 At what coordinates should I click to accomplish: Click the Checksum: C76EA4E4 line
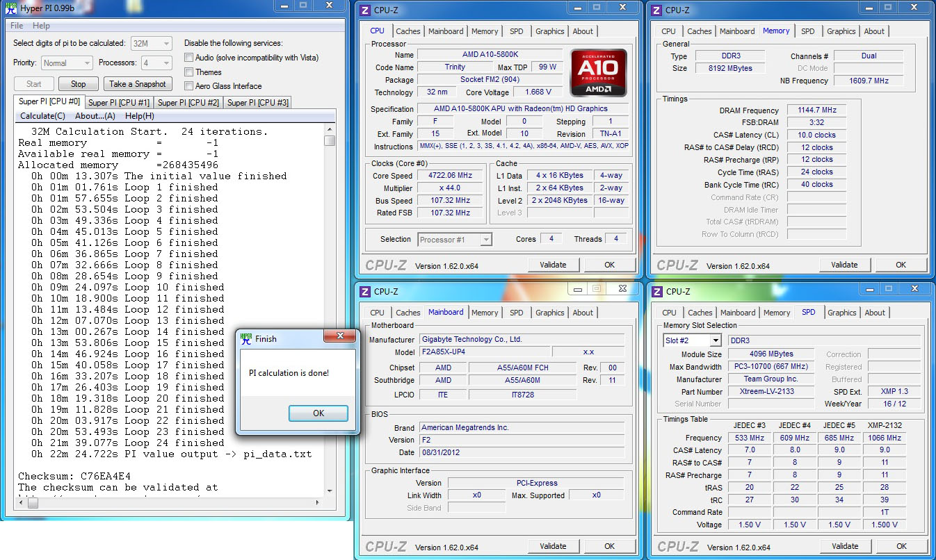tap(74, 477)
